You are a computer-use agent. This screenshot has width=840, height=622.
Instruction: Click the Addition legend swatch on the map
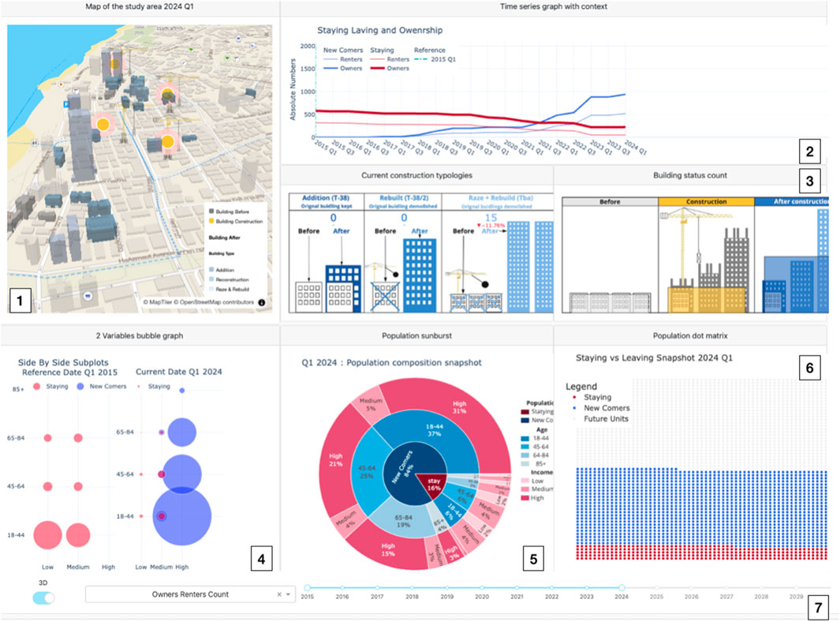[x=211, y=270]
